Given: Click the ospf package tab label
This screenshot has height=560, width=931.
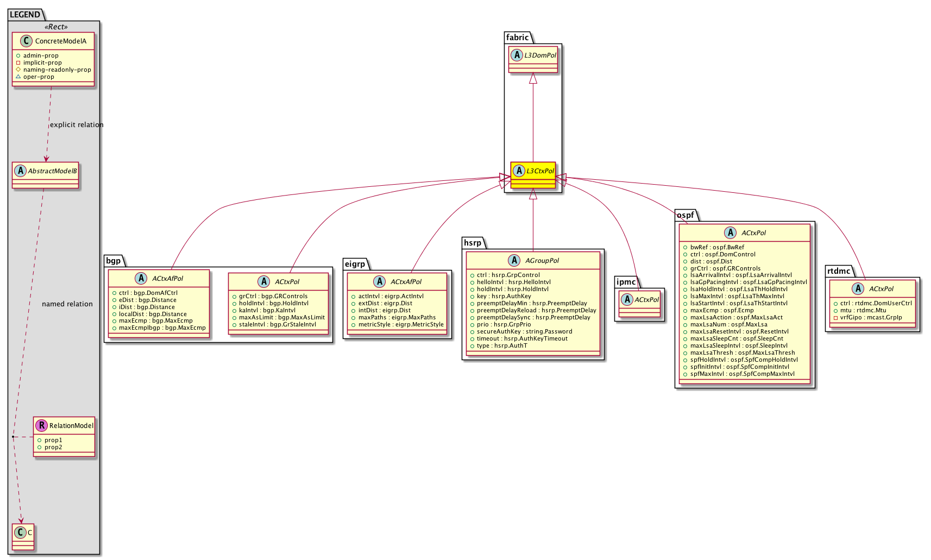Looking at the screenshot, I should point(685,215).
